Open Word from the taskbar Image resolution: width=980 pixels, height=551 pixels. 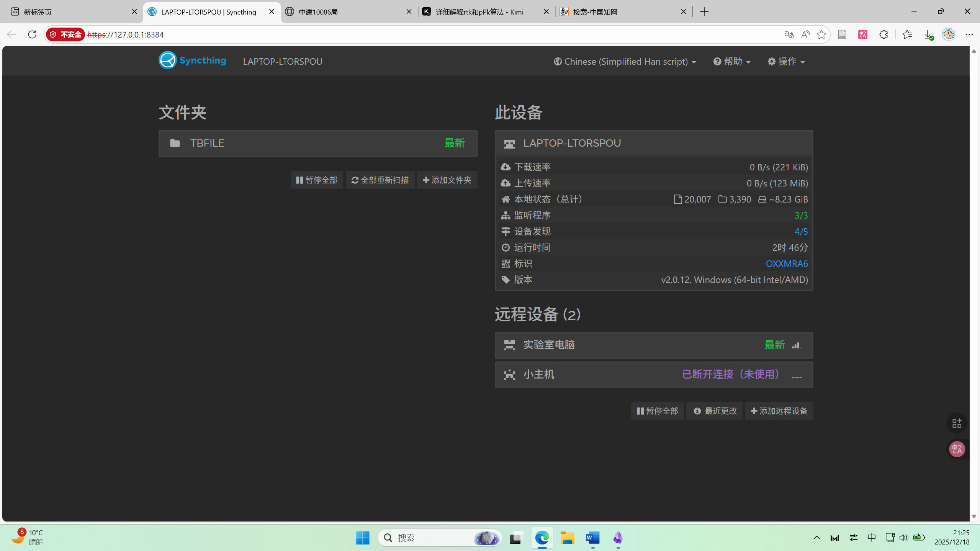592,538
